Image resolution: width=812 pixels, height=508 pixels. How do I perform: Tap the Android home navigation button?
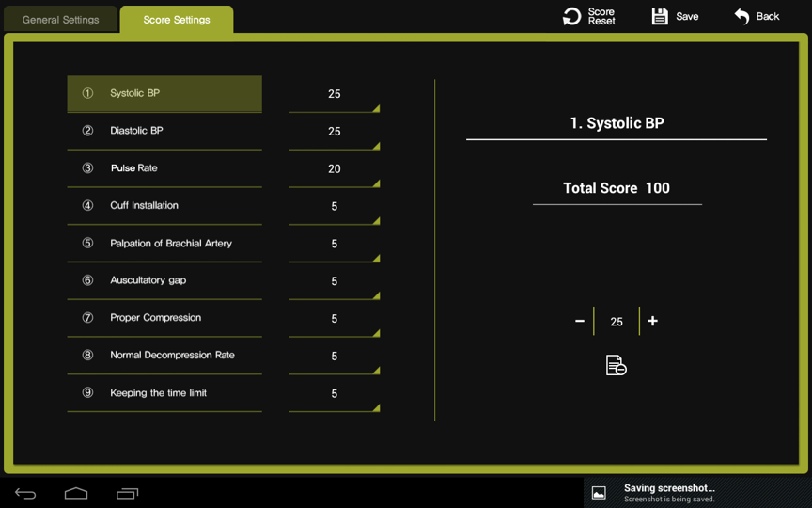76,493
